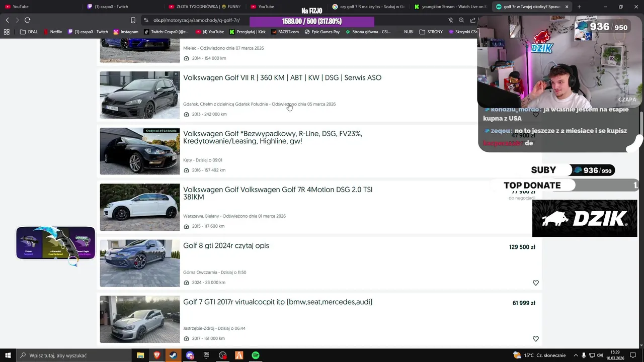Open Golf 7R 4Motion DSG 381KM listing title

point(278,194)
